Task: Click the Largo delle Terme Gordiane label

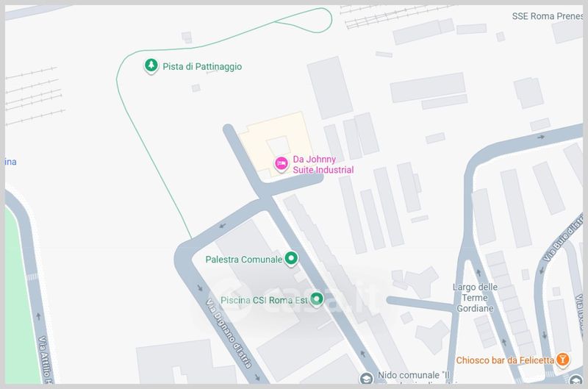Action: pyautogui.click(x=475, y=298)
